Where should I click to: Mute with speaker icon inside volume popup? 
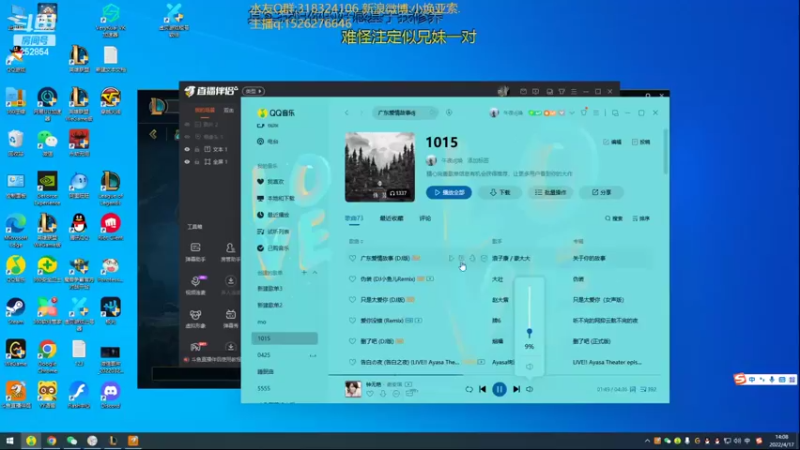(x=529, y=366)
